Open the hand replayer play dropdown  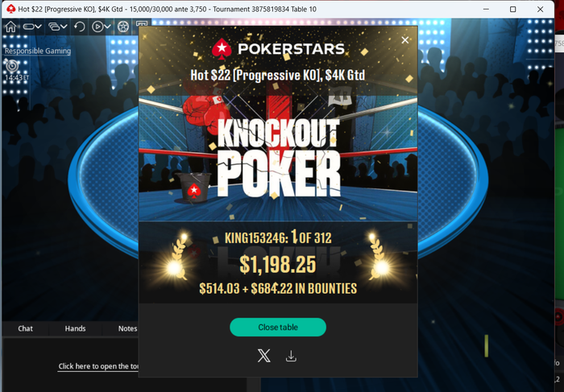pos(101,27)
